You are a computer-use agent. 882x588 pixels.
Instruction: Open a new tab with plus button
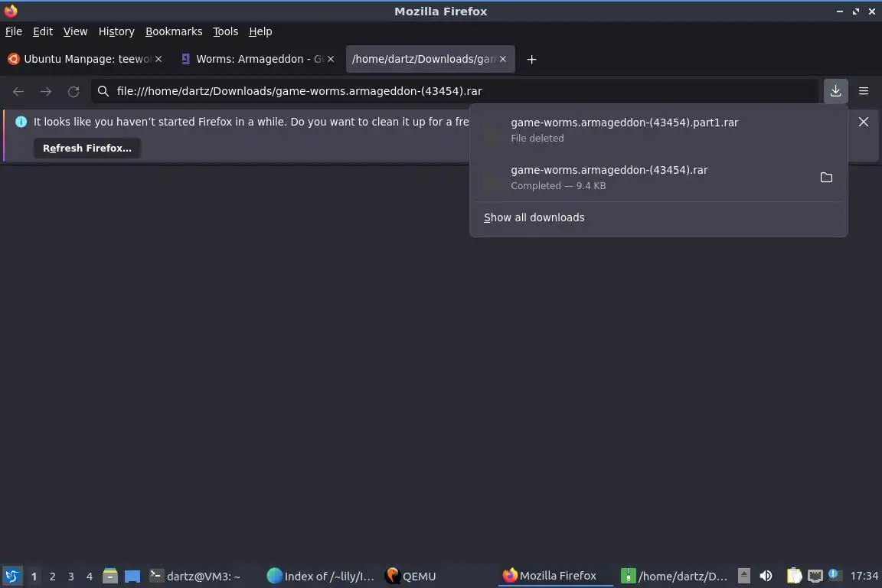tap(531, 60)
